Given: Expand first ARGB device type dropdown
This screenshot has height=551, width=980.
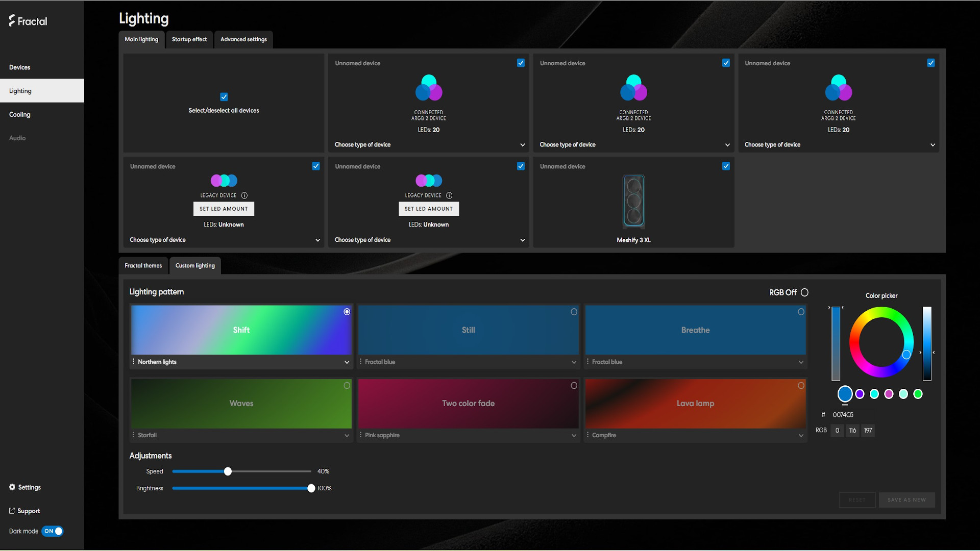Looking at the screenshot, I should (522, 145).
